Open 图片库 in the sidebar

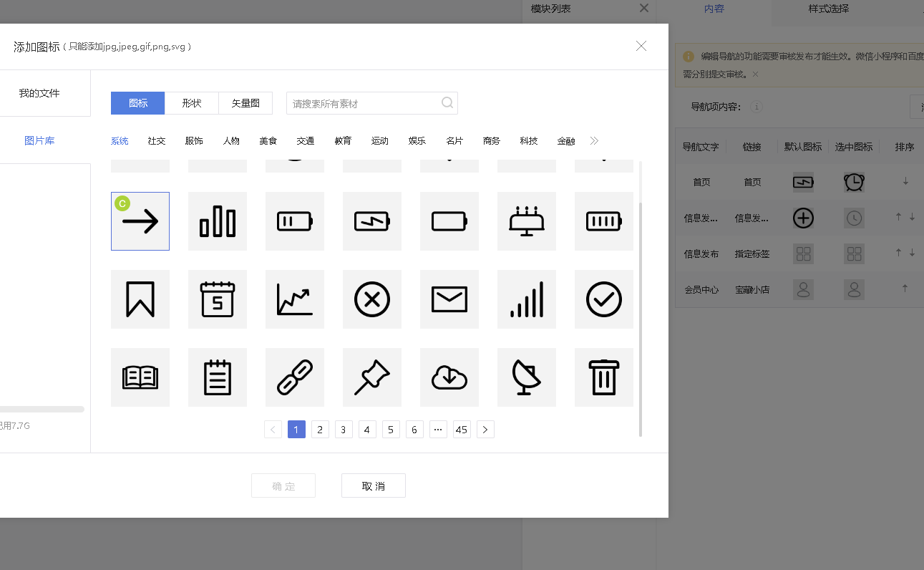pyautogui.click(x=39, y=140)
